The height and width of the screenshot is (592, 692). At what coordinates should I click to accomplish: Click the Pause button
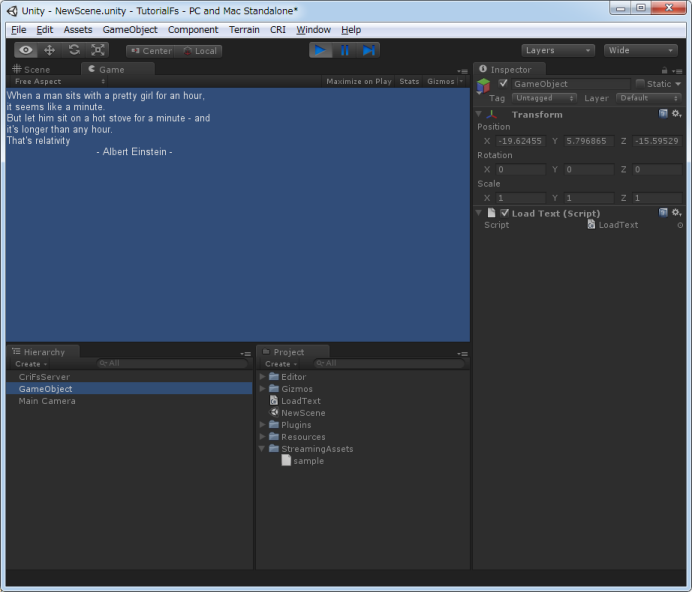[345, 50]
